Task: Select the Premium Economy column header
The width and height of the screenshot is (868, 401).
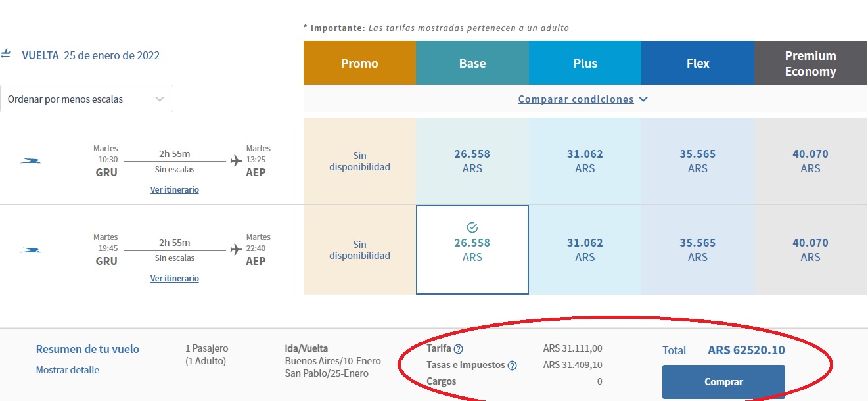Action: pos(810,63)
